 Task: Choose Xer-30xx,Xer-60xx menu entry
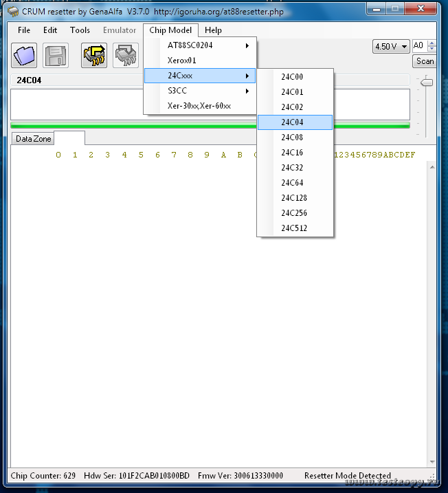click(x=199, y=106)
